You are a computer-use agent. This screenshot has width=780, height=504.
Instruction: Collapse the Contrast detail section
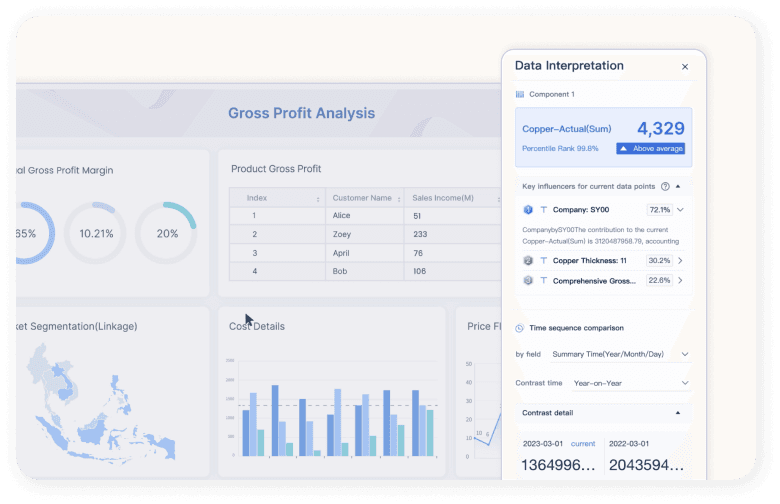[x=678, y=412]
